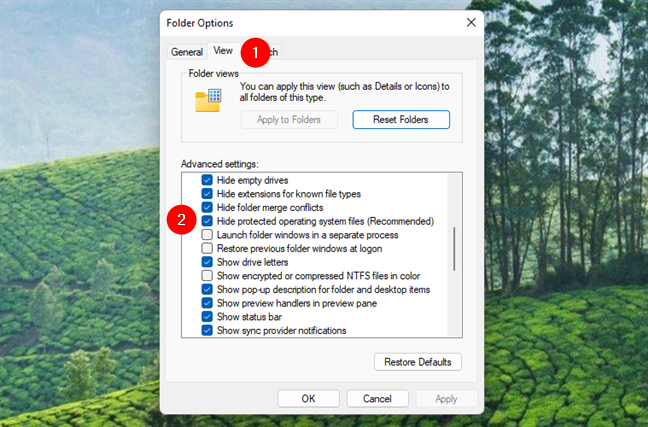Click Restore Defaults button

click(x=418, y=362)
